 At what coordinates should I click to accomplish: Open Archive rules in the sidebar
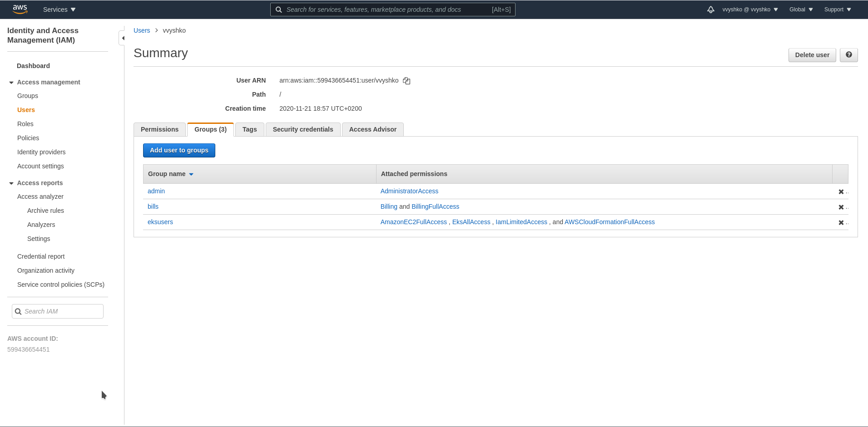click(45, 211)
